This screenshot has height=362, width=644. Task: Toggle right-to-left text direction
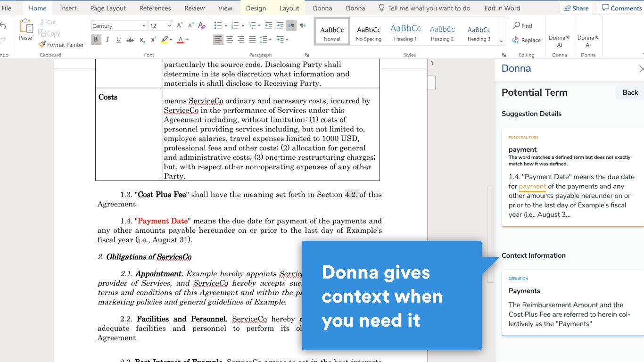(x=303, y=26)
